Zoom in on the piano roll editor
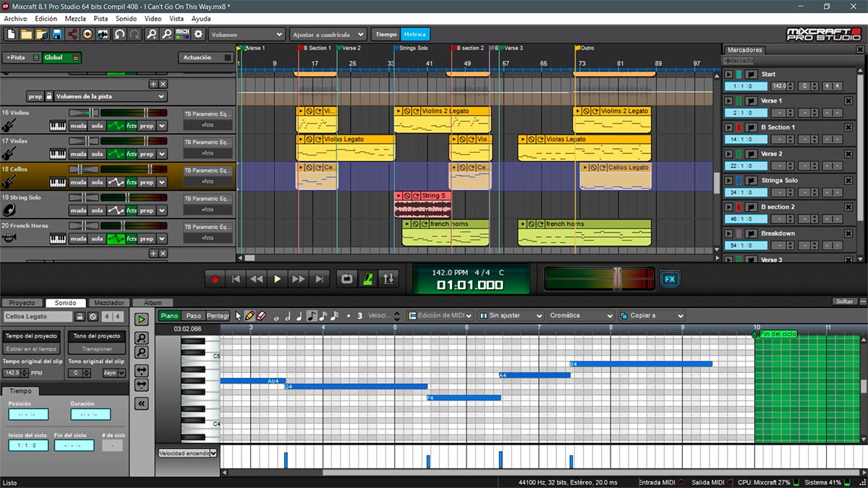868x488 pixels. 142,338
